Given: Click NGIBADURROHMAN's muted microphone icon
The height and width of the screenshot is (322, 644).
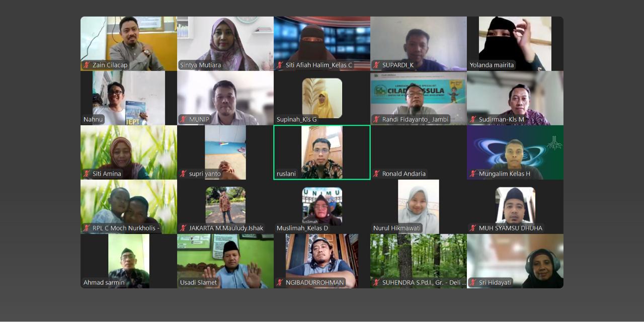Looking at the screenshot, I should point(280,283).
